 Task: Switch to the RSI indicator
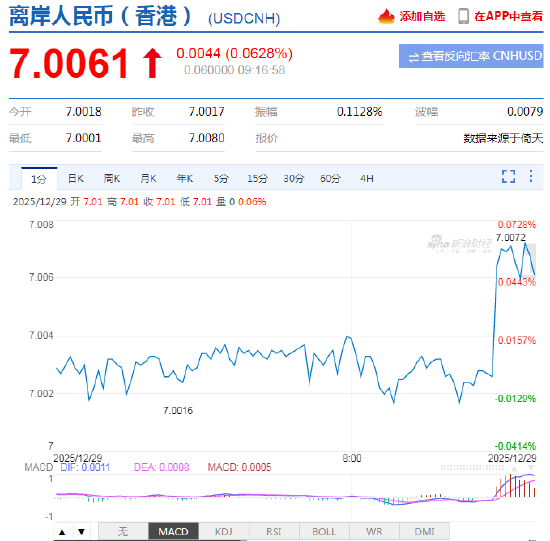[x=274, y=532]
